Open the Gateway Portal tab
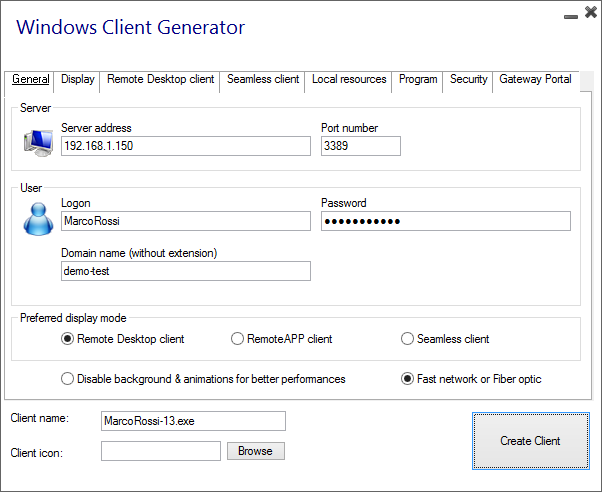The image size is (602, 492). point(535,80)
